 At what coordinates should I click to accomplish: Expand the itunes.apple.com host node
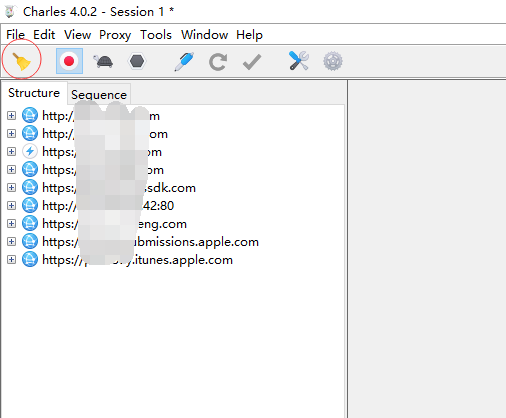tap(11, 259)
